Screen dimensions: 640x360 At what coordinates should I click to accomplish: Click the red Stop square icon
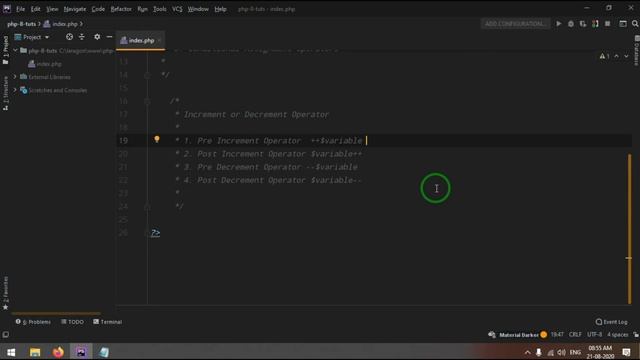607,24
